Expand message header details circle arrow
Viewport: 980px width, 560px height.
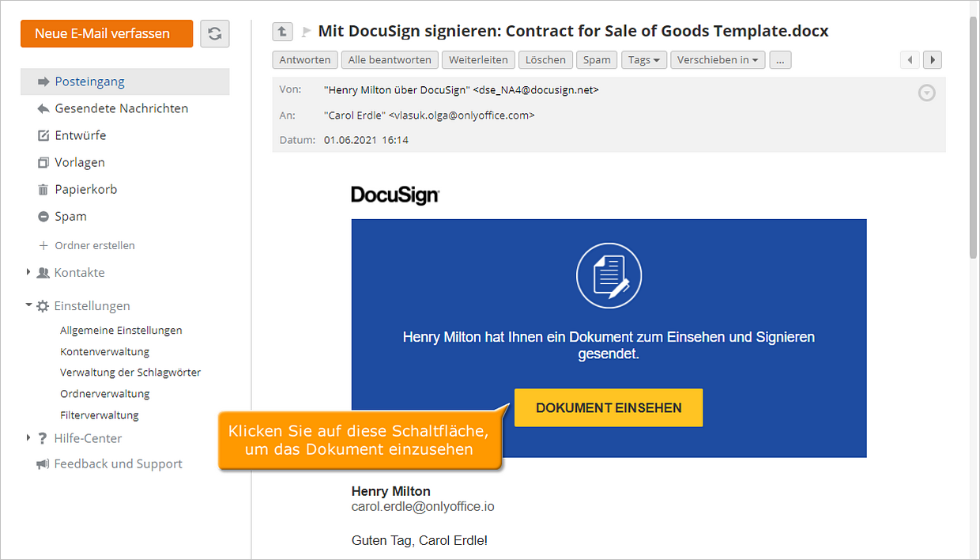(x=927, y=93)
